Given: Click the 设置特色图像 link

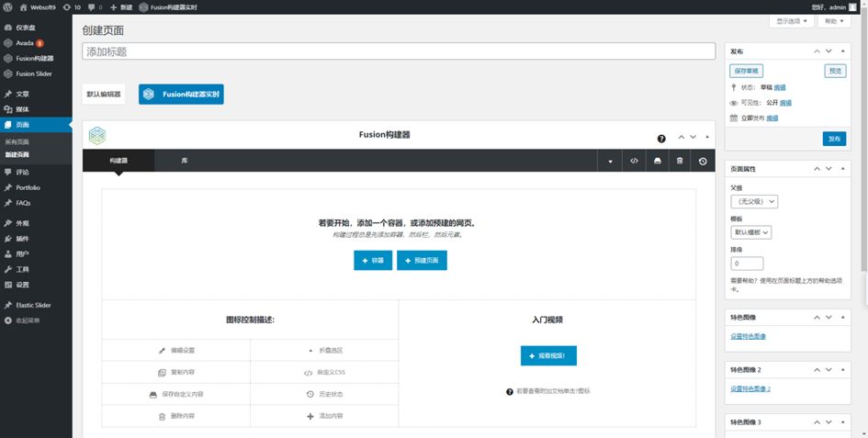Looking at the screenshot, I should pyautogui.click(x=750, y=337).
